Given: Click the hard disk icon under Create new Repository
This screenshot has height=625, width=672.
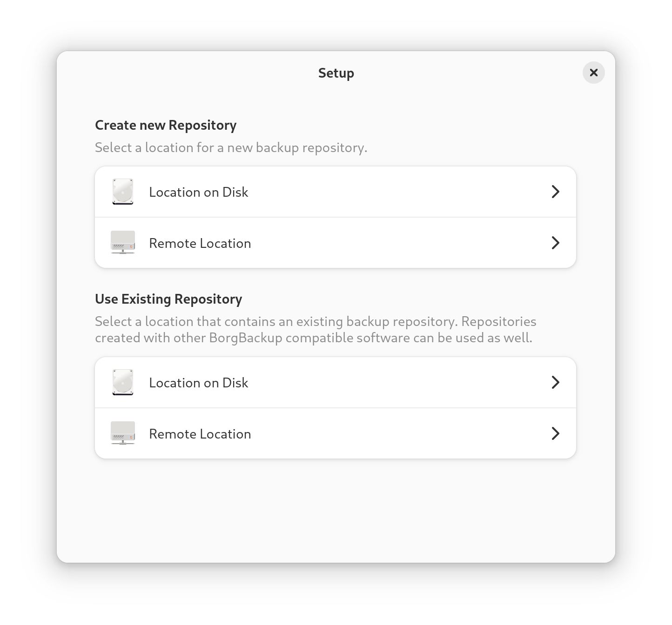Looking at the screenshot, I should [123, 192].
